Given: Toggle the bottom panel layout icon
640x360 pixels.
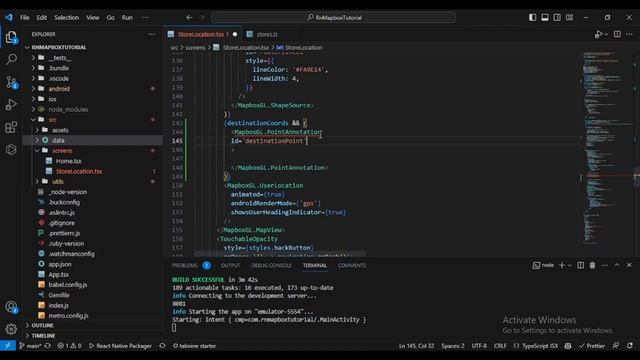Looking at the screenshot, I should [x=545, y=17].
